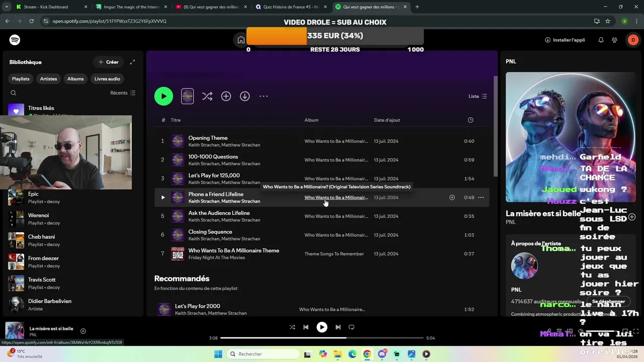Select 100-1000 Questions track
Image resolution: width=644 pixels, height=362 pixels.
coord(321,160)
